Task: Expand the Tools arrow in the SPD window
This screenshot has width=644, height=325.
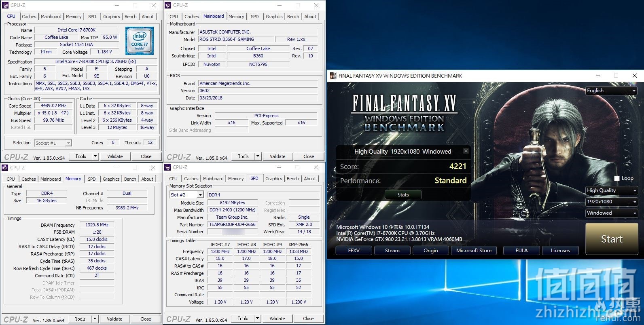Action: click(x=258, y=319)
